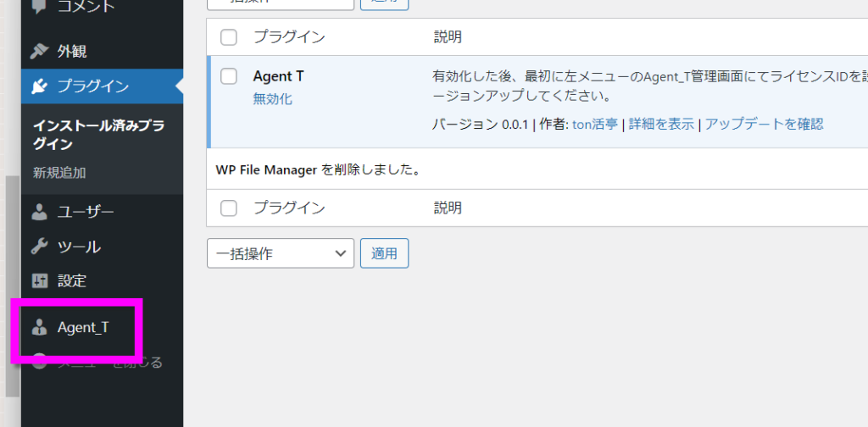The width and height of the screenshot is (868, 427).
Task: Check the Agent T plugin checkbox
Action: coord(229,76)
